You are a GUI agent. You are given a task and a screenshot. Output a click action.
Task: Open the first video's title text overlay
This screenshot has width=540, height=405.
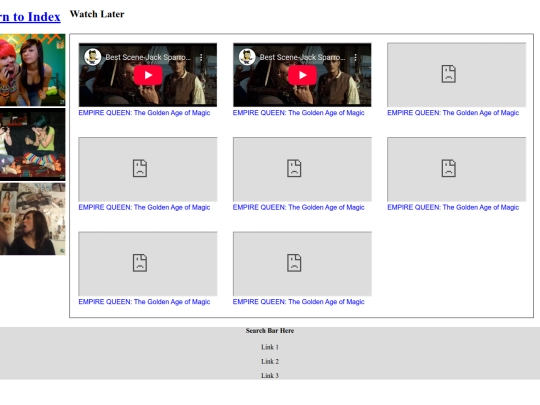148,58
